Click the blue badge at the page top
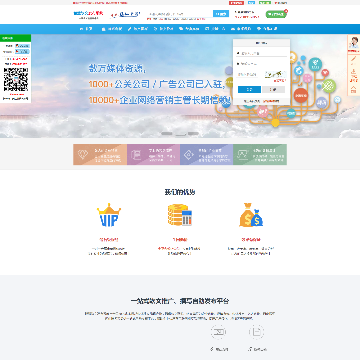 pyautogui.click(x=252, y=3)
